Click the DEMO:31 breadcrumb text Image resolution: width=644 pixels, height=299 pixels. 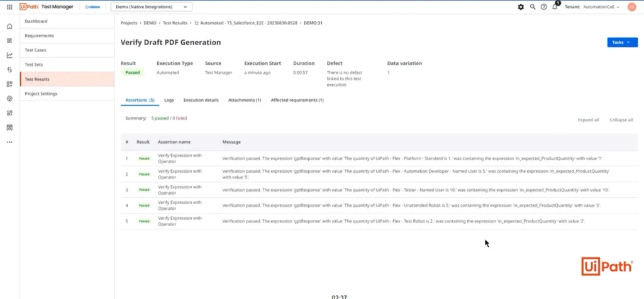coord(313,23)
